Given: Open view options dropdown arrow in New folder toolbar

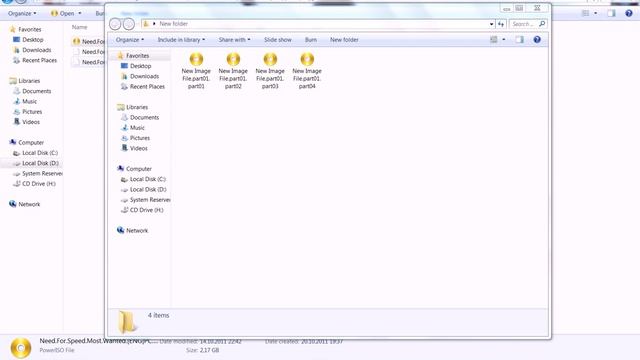Looking at the screenshot, I should (504, 40).
